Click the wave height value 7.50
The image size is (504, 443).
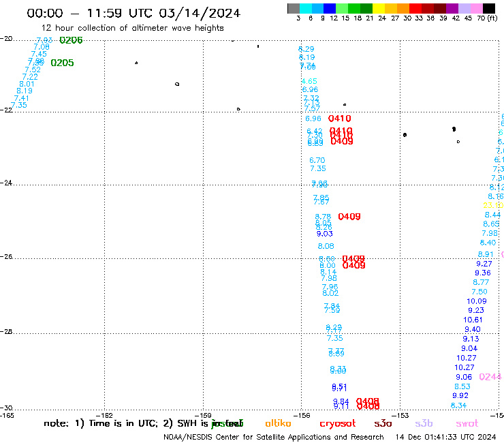479,292
